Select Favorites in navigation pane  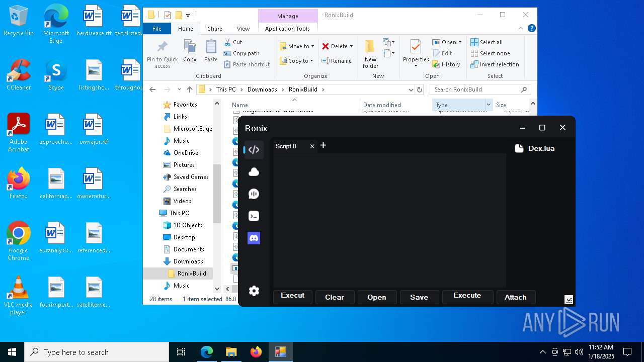(x=185, y=105)
